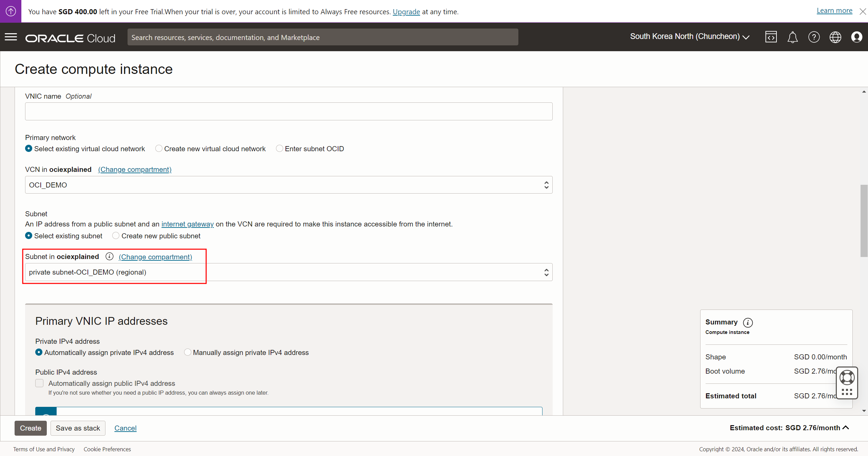Click the Save as stack button
The width and height of the screenshot is (868, 456).
(x=78, y=428)
